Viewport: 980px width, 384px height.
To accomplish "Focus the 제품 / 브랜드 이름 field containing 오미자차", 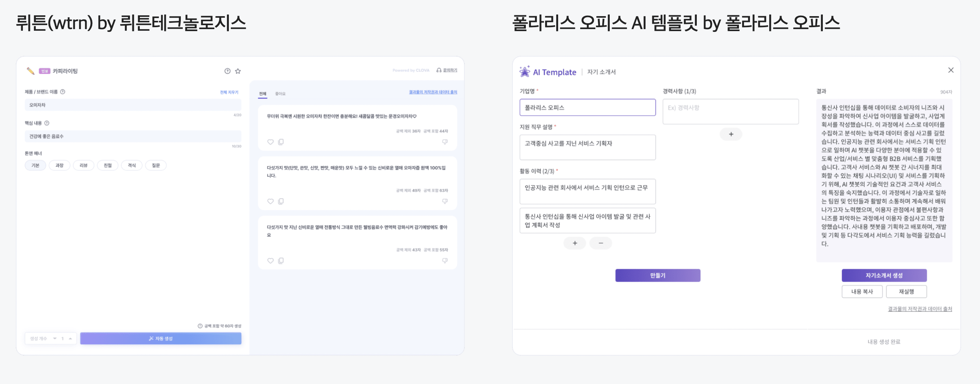I will point(133,105).
